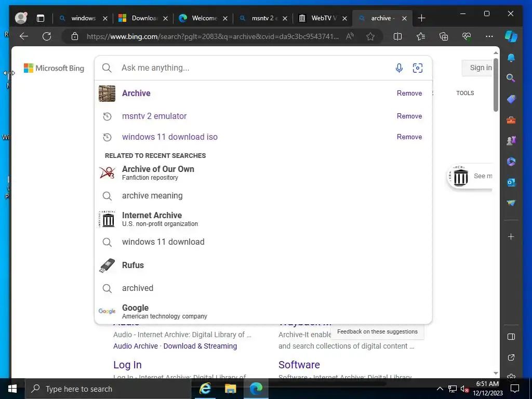
Task: Click Feedback on these suggestions
Action: [x=377, y=332]
